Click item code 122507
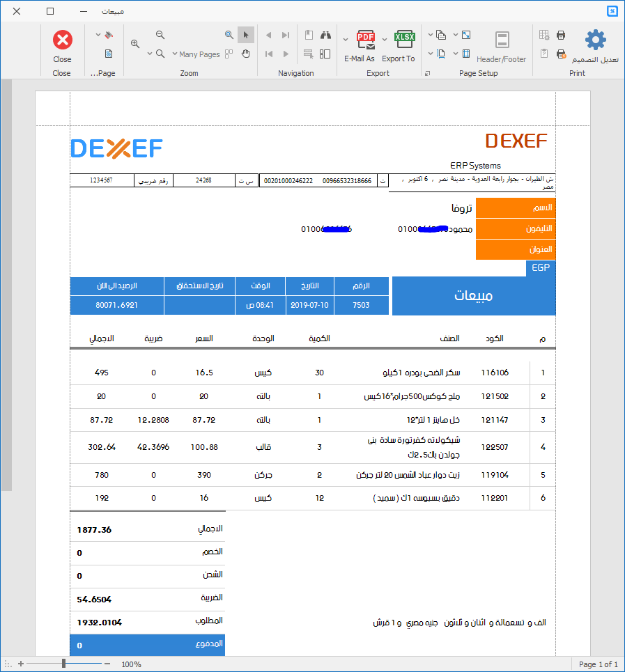The image size is (625, 672). (495, 447)
